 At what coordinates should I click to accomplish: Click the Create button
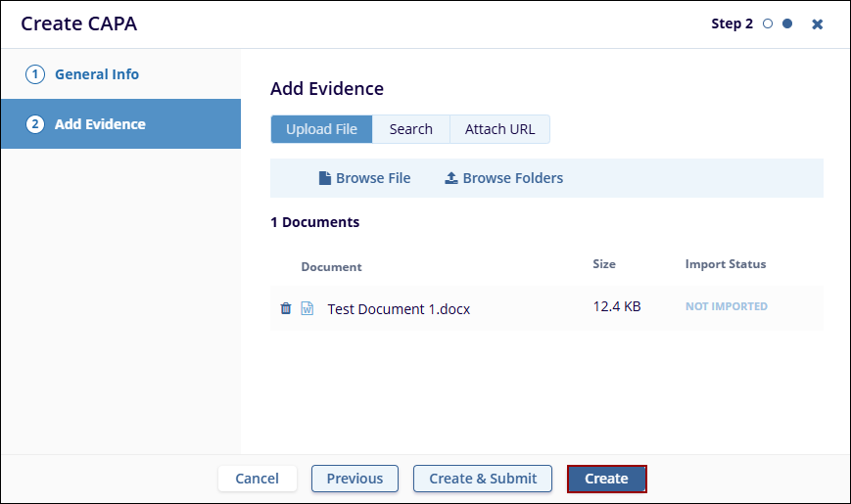(x=606, y=479)
